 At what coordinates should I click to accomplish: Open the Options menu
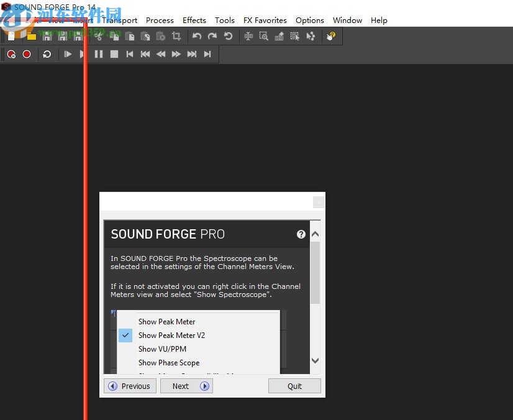tap(310, 21)
